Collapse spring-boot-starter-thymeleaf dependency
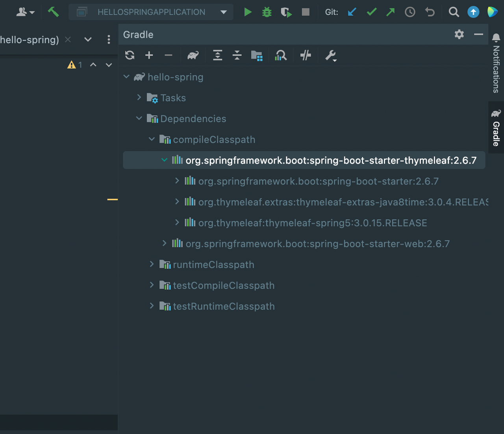504x434 pixels. coord(164,160)
